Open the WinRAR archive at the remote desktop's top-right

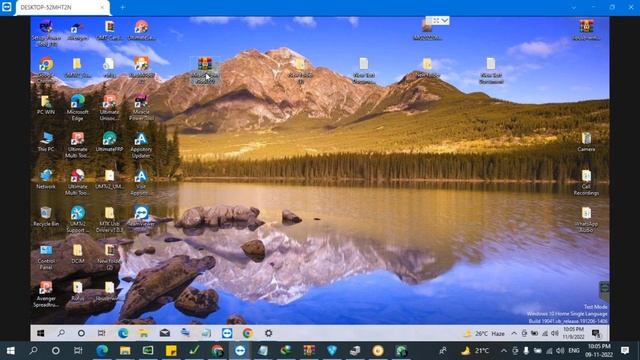[586, 30]
